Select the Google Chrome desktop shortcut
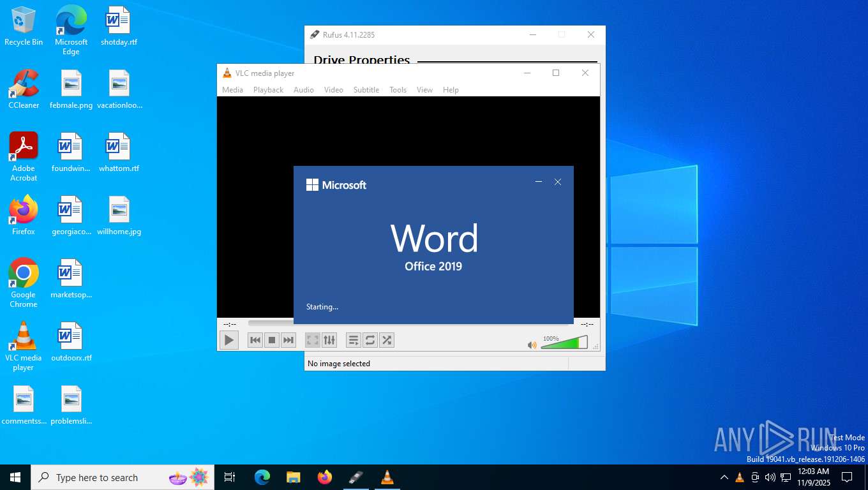The image size is (868, 490). [24, 283]
